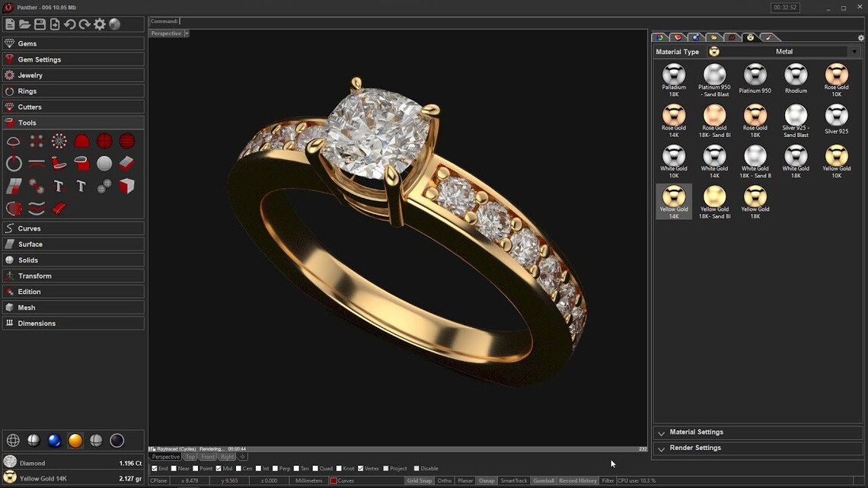
Task: Switch to the Front viewport tab
Action: tap(207, 457)
